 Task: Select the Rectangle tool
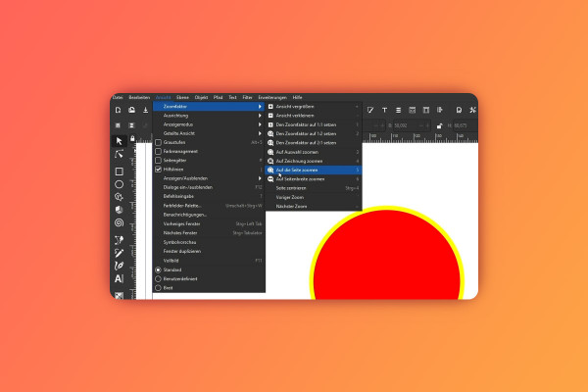(120, 171)
